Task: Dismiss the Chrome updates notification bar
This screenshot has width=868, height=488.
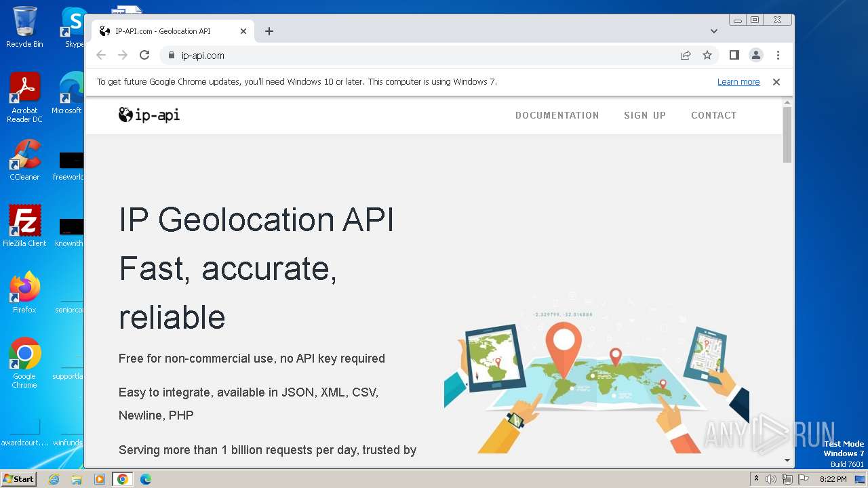Action: 776,82
